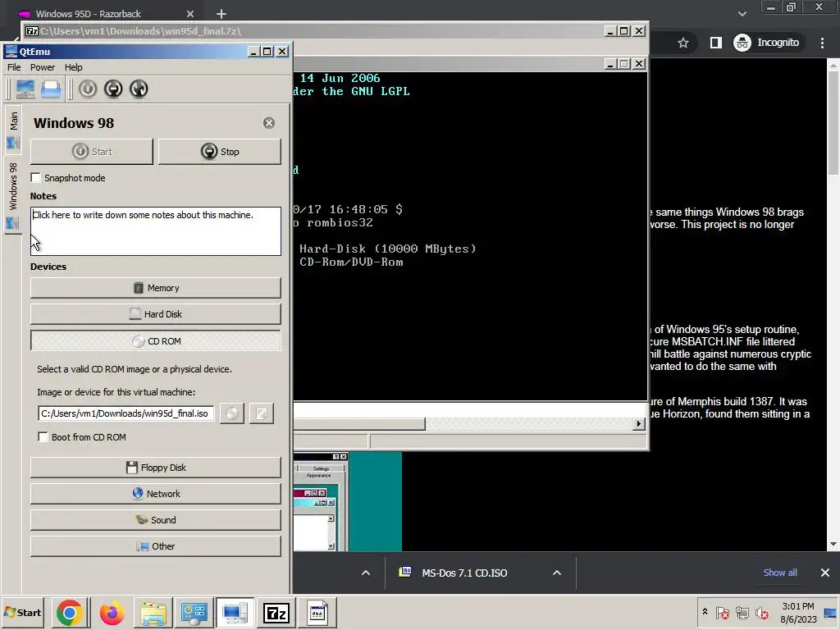
Task: Launch Firefox from the taskbar
Action: click(x=112, y=612)
